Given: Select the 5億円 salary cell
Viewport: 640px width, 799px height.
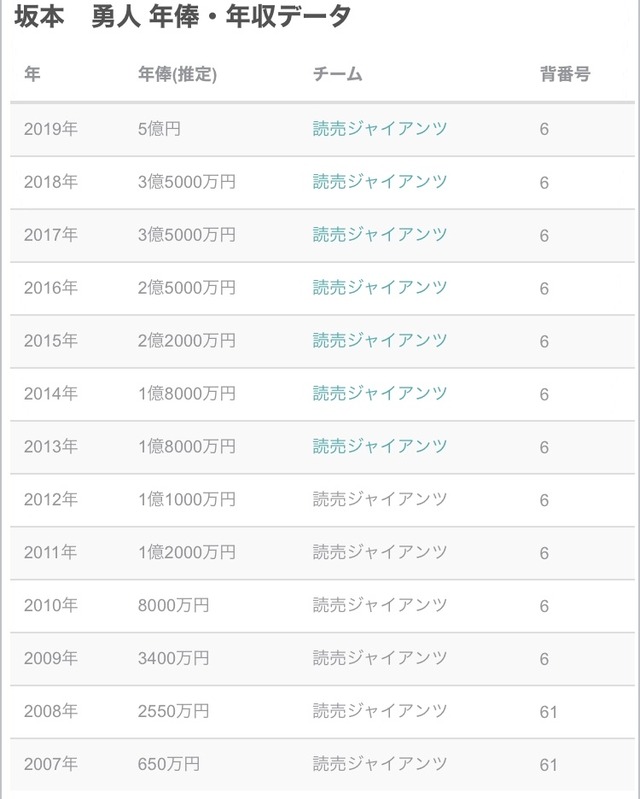Looking at the screenshot, I should 159,128.
